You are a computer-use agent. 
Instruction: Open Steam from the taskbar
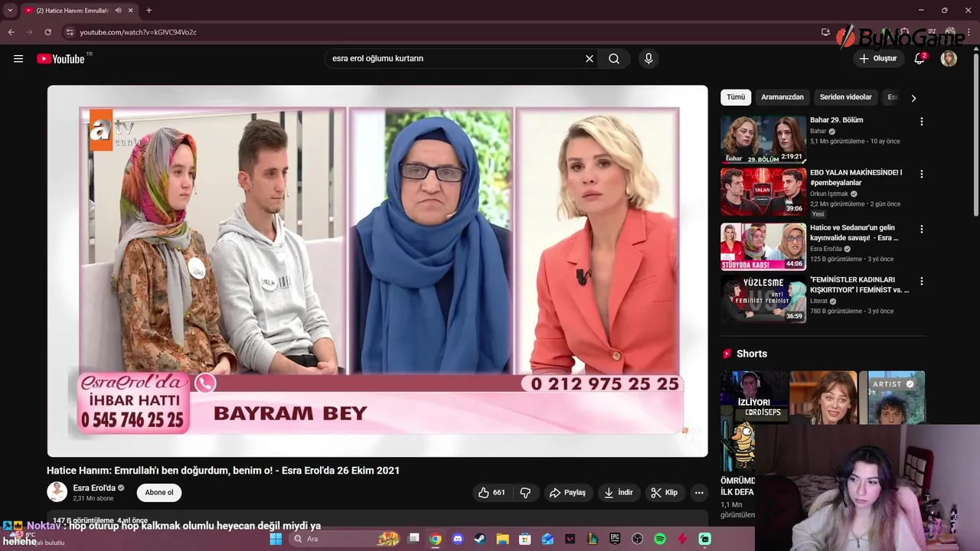[479, 539]
